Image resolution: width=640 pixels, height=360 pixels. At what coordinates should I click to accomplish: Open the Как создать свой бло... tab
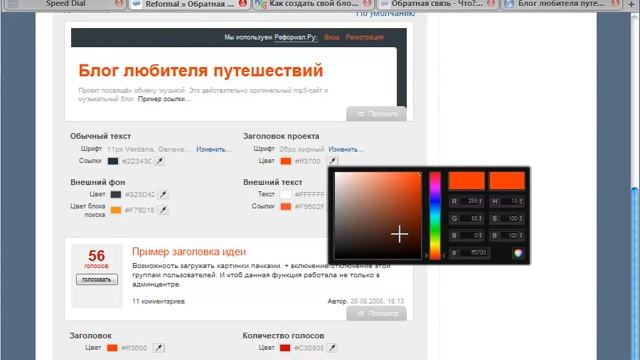313,4
